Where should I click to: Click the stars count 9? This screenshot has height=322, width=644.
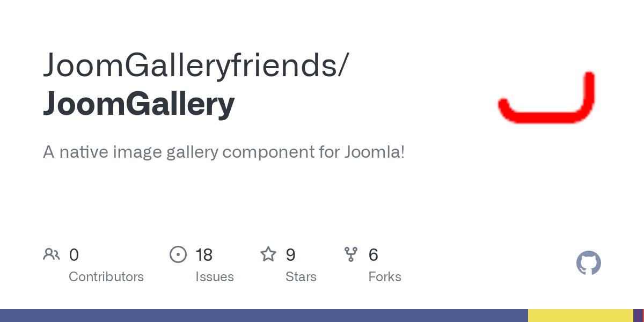[x=290, y=254]
